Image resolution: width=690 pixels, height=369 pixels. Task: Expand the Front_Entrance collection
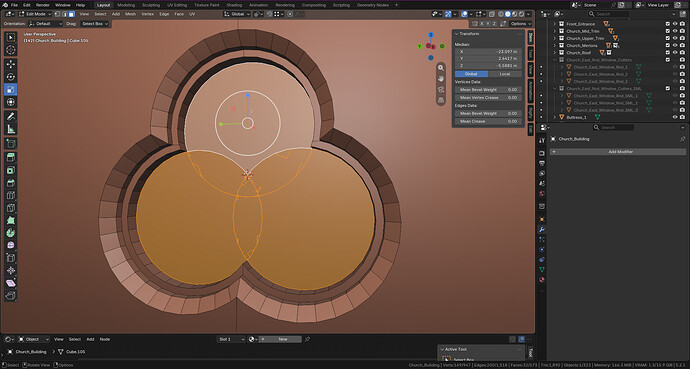click(x=555, y=24)
